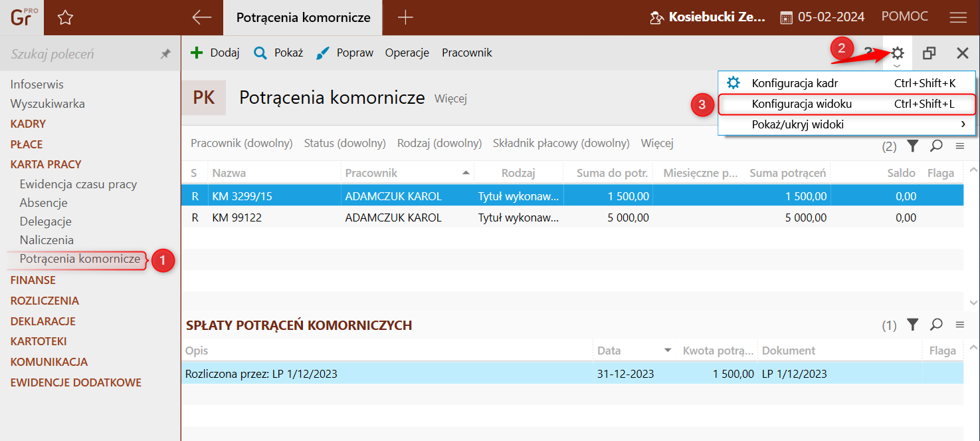980x441 pixels.
Task: Click the brush Popraw icon
Action: pyautogui.click(x=323, y=53)
